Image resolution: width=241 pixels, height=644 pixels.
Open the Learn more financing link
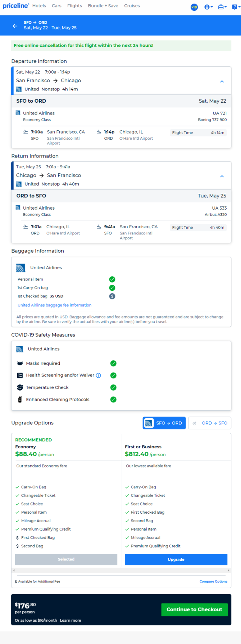coord(71,620)
